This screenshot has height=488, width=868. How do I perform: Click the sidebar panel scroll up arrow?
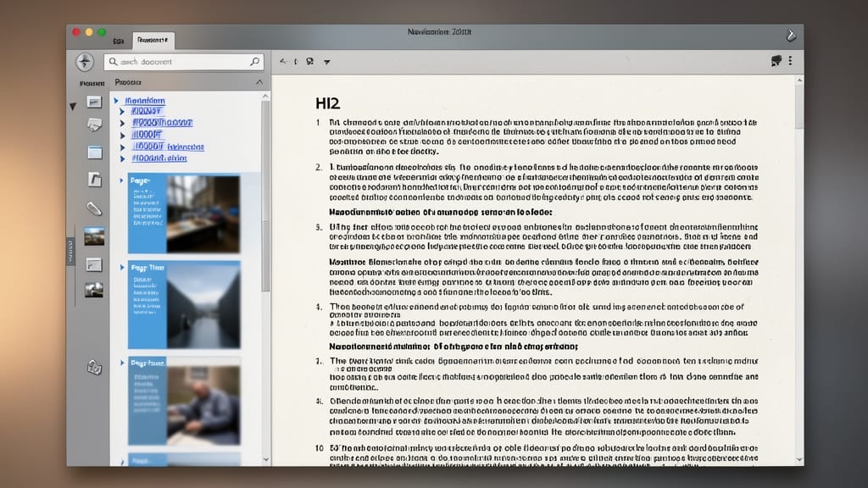click(265, 97)
